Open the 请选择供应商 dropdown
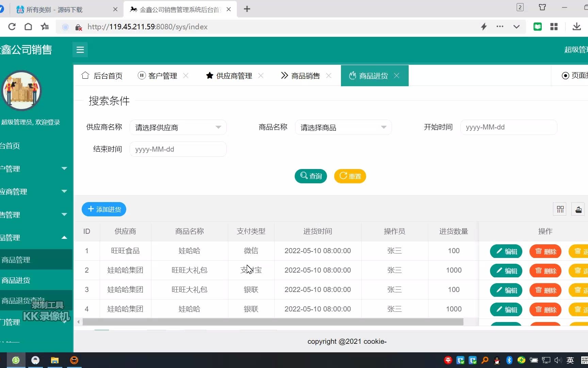 click(x=178, y=127)
